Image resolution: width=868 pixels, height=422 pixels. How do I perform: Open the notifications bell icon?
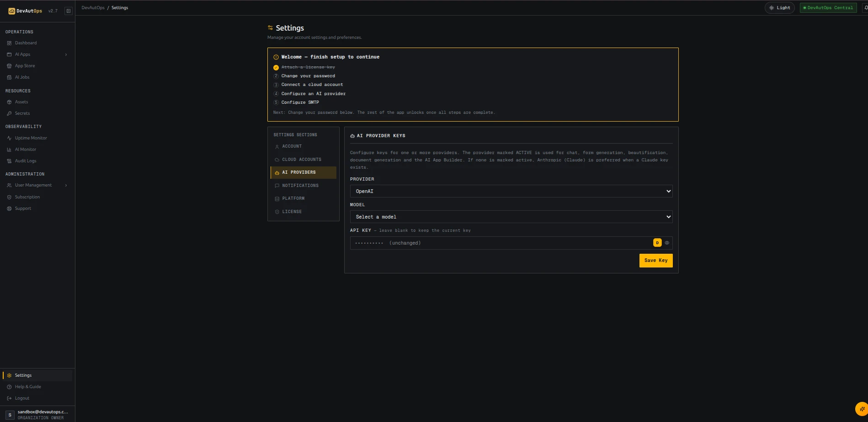(x=865, y=8)
